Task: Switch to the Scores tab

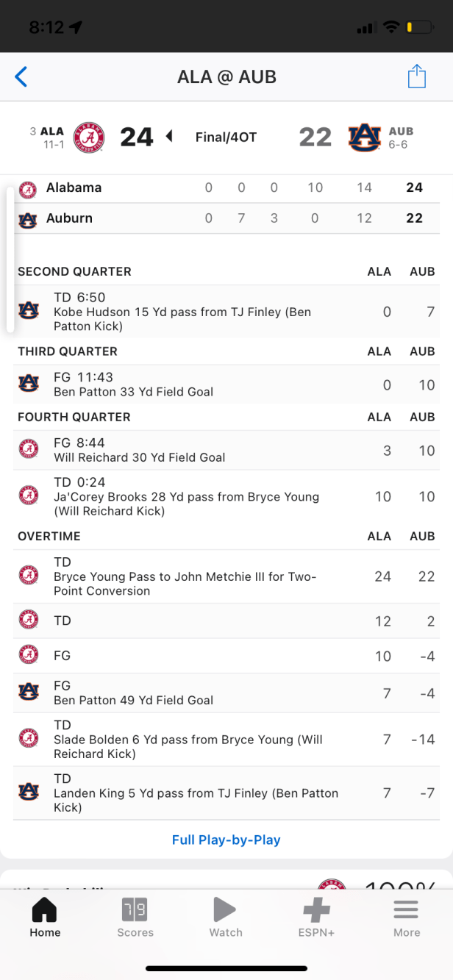Action: pos(135,918)
